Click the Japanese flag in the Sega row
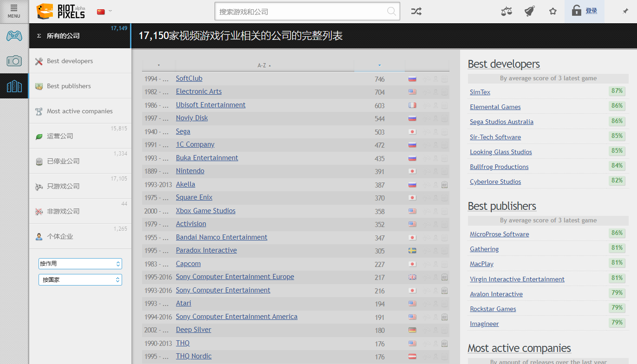Viewport: 637px width, 364px height. pos(412,132)
